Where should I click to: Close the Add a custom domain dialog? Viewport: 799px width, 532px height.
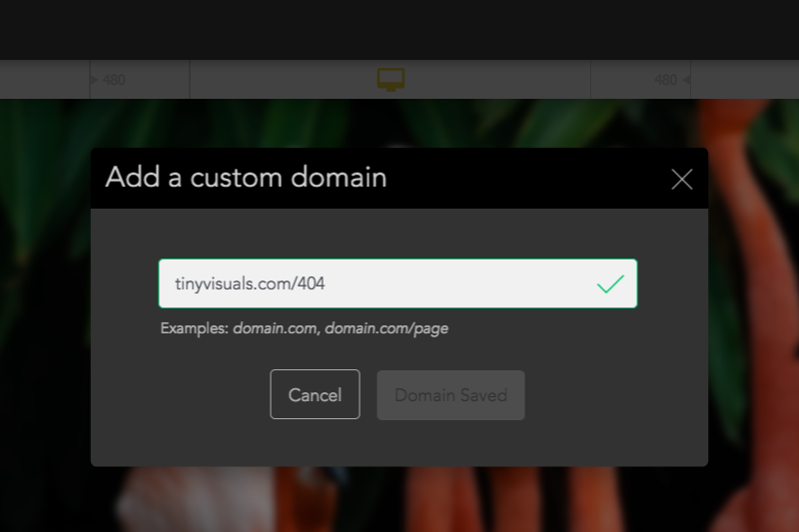click(682, 180)
